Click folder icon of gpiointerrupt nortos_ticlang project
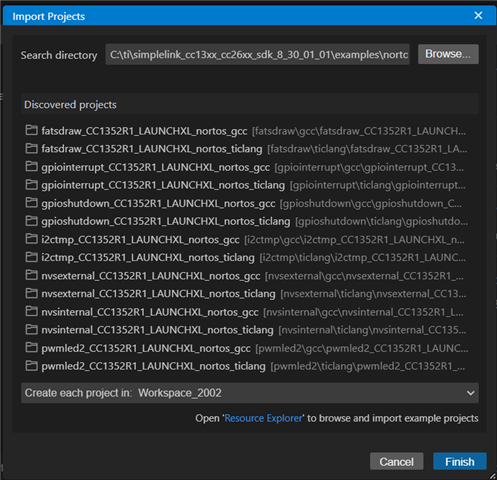Image resolution: width=497 pixels, height=480 pixels. (31, 184)
